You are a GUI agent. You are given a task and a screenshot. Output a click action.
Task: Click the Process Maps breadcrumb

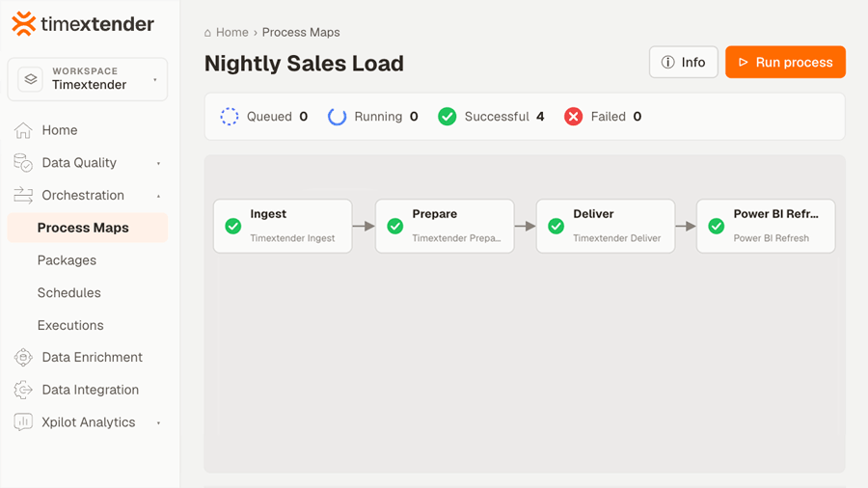pos(301,33)
